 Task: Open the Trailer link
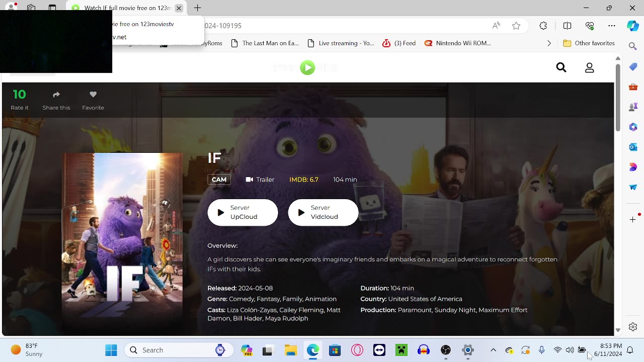click(x=260, y=179)
